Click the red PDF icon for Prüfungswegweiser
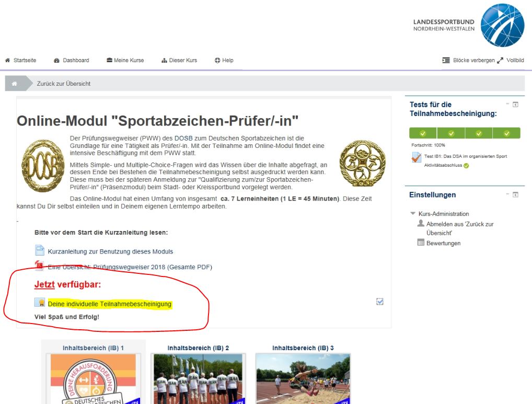Image resolution: width=532 pixels, height=404 pixels. [39, 266]
